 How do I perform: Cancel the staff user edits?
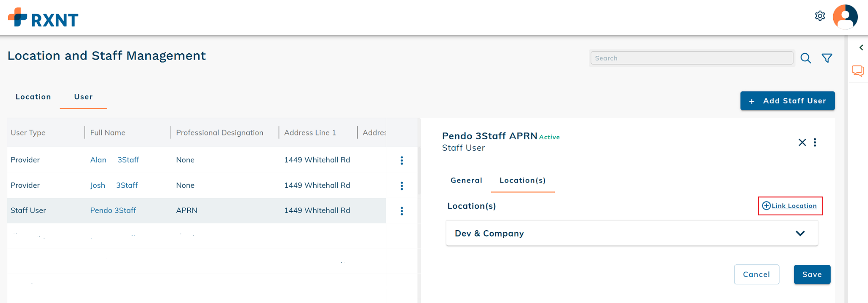coord(756,275)
